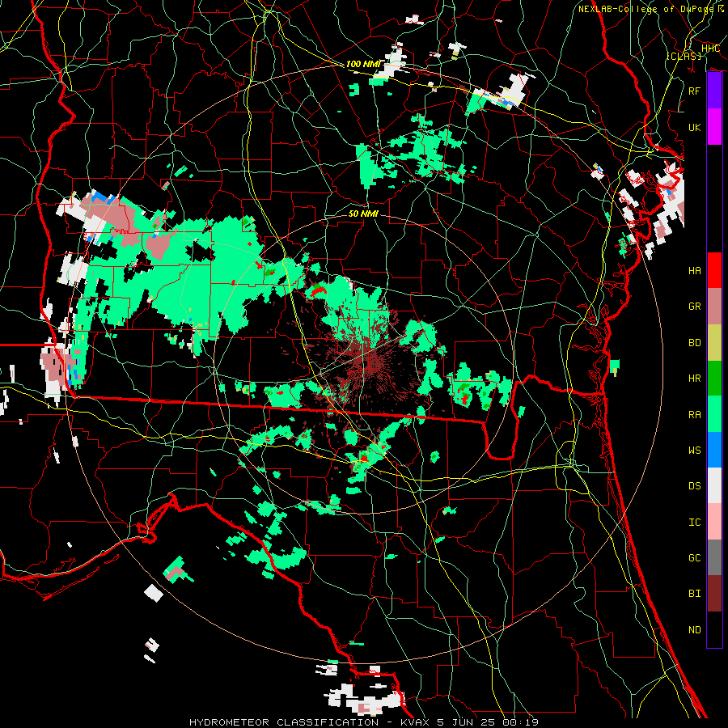728x728 pixels.
Task: Click the WS blue legend swatch
Action: point(714,450)
